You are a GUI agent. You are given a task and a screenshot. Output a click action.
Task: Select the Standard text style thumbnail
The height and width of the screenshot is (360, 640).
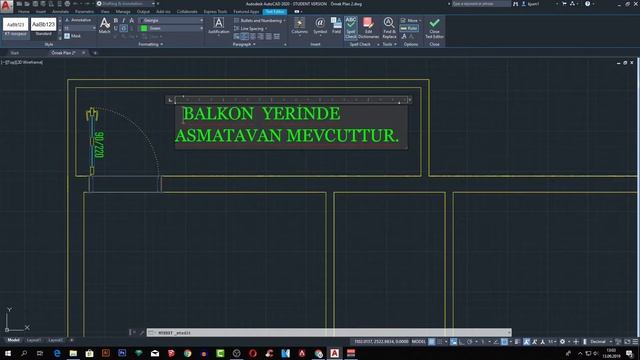[43, 26]
